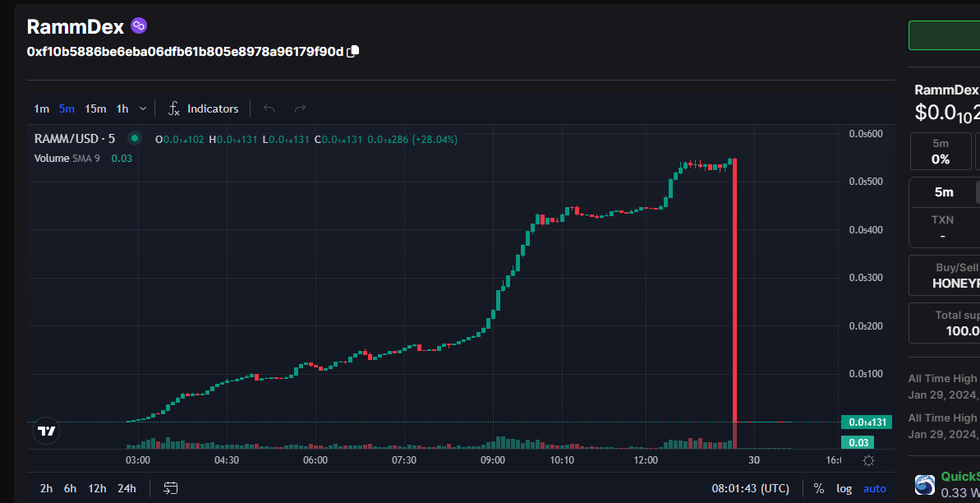Toggle percent scale mode
The width and height of the screenshot is (980, 503).
[x=819, y=488]
